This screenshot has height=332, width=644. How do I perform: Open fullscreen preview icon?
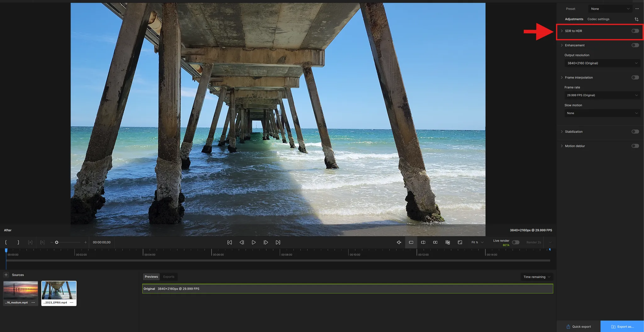tap(460, 242)
